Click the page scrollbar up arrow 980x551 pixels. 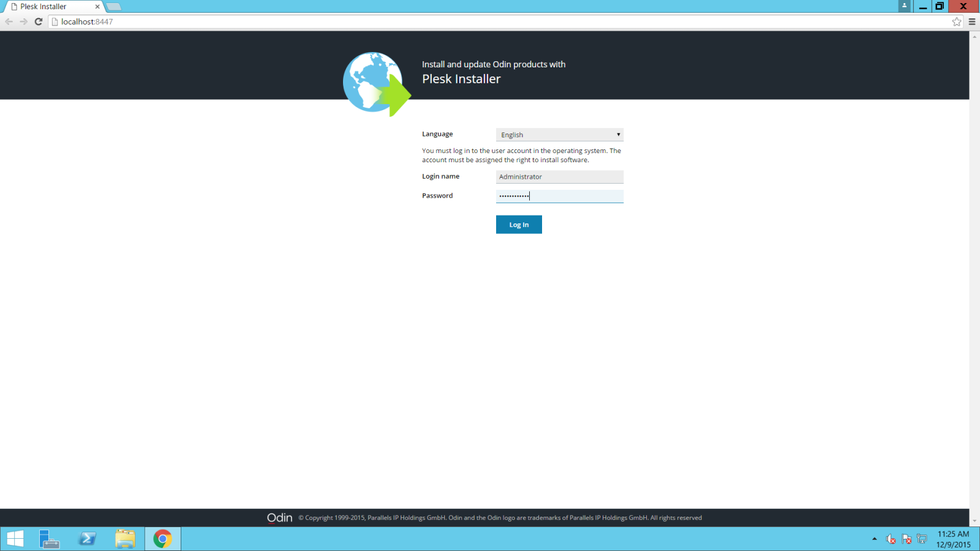(974, 36)
